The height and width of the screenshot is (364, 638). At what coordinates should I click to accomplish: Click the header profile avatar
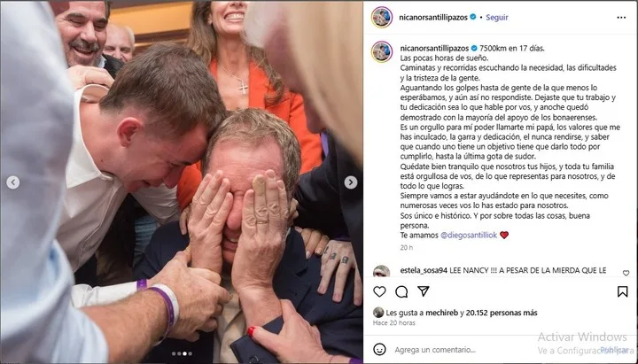coord(382,18)
